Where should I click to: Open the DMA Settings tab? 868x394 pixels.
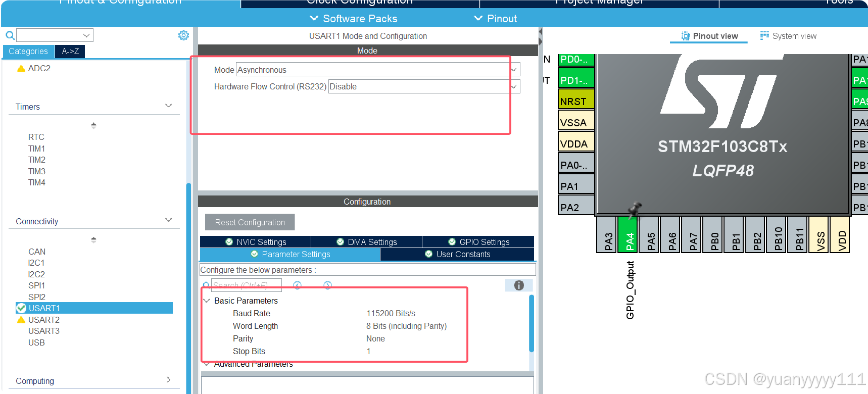367,242
